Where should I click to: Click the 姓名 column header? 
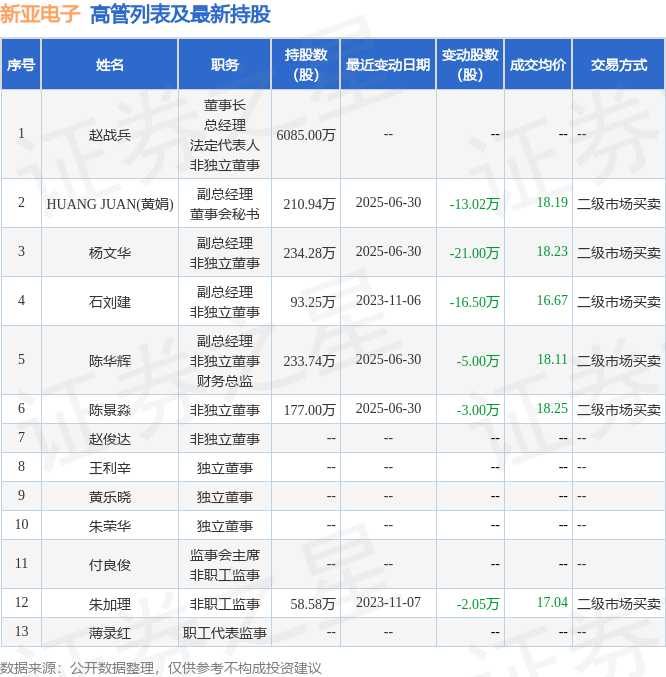coord(110,65)
